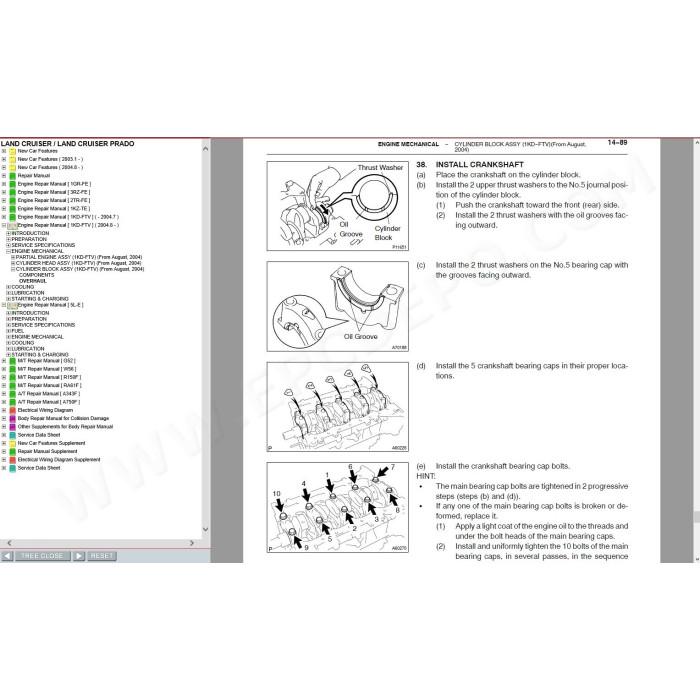The height and width of the screenshot is (700, 700).
Task: Select 'Other Supplements for Body Repair Manual' label
Action: [65, 427]
